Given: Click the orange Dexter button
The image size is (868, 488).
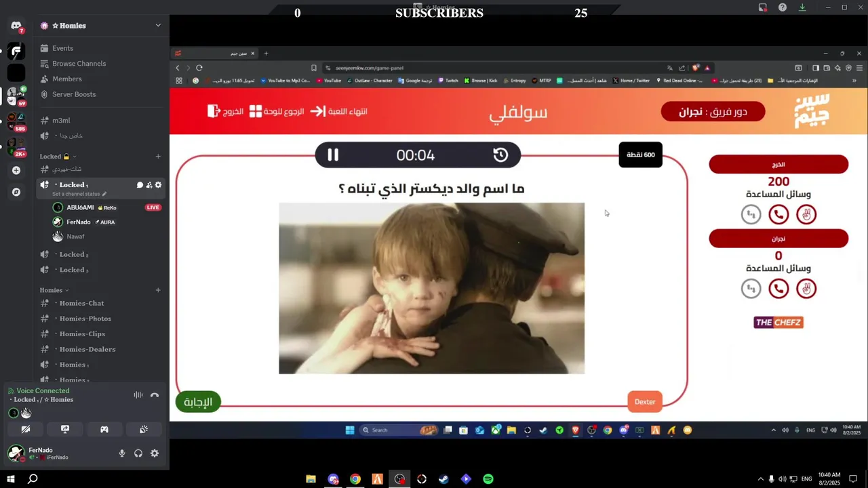Looking at the screenshot, I should [x=645, y=402].
